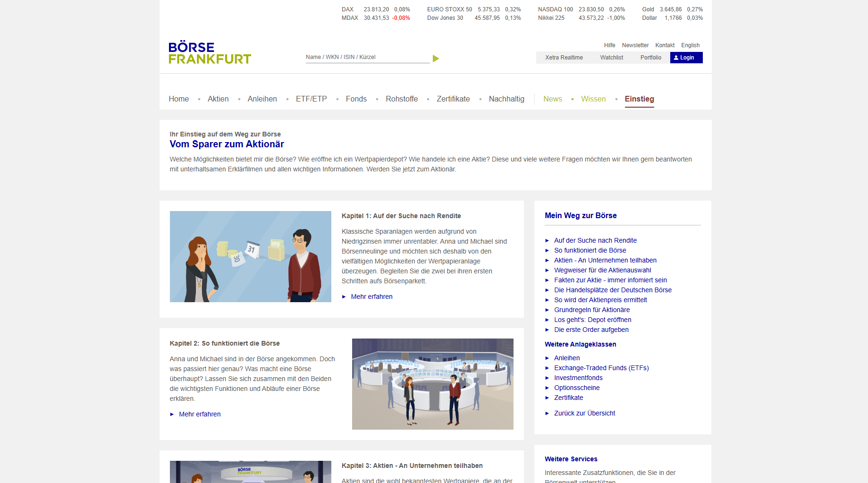This screenshot has width=868, height=483.
Task: Go to the News section
Action: tap(552, 99)
